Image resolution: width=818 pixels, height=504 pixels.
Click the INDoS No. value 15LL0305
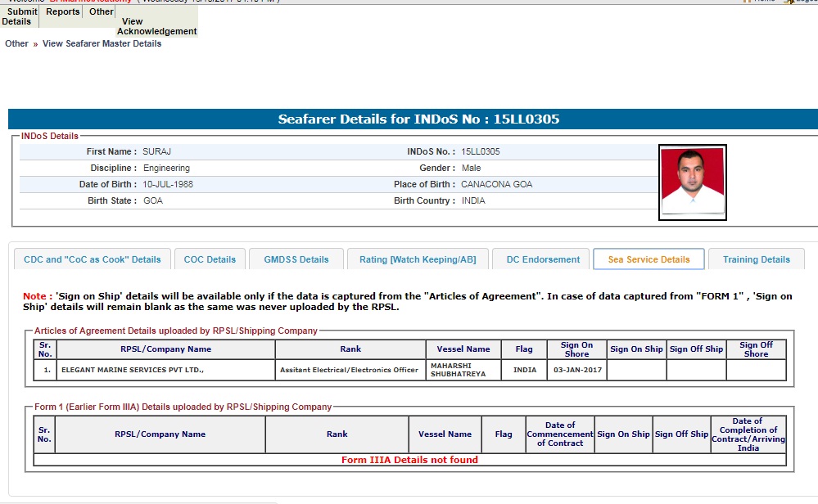[481, 151]
